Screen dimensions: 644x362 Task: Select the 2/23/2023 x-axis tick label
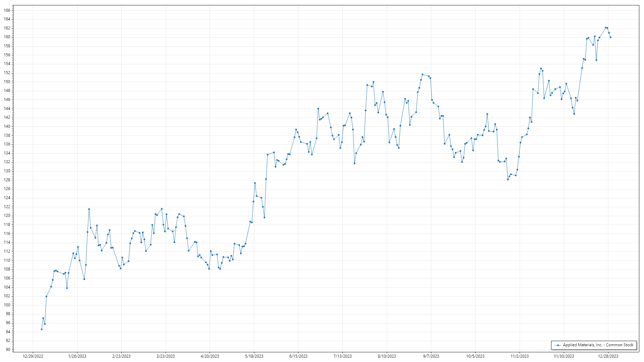click(121, 356)
